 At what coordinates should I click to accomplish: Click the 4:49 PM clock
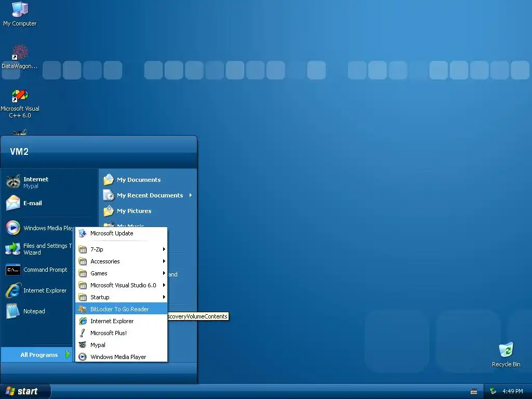pyautogui.click(x=513, y=392)
